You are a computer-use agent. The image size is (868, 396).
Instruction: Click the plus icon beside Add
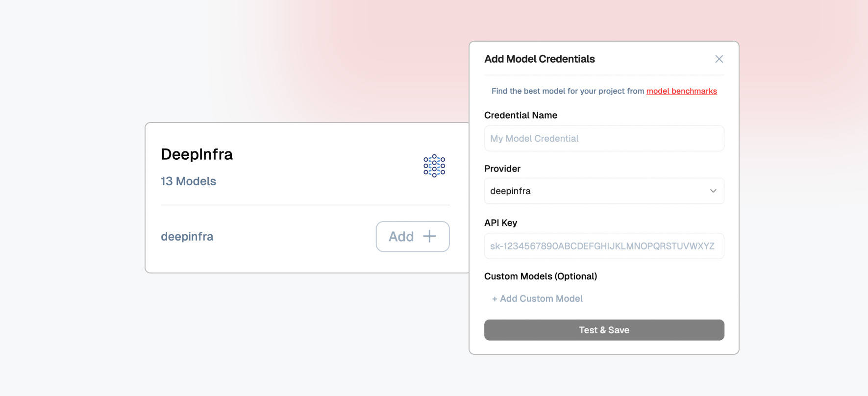[429, 236]
